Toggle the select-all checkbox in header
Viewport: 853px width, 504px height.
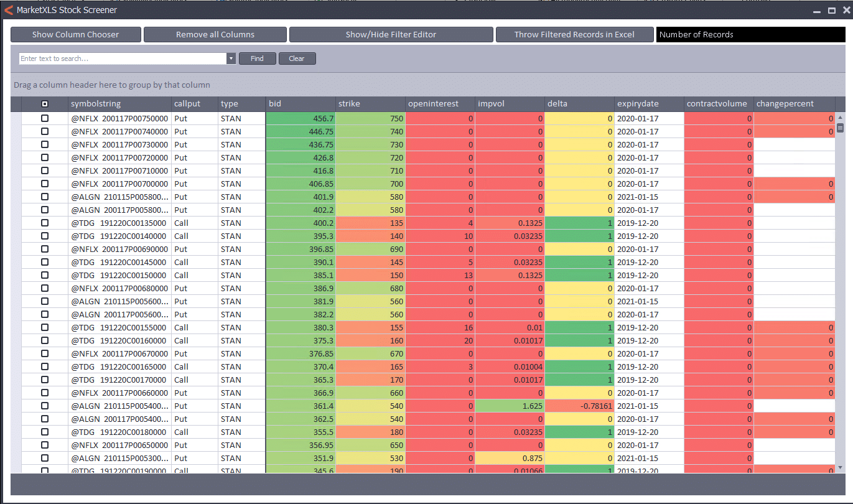coord(44,104)
